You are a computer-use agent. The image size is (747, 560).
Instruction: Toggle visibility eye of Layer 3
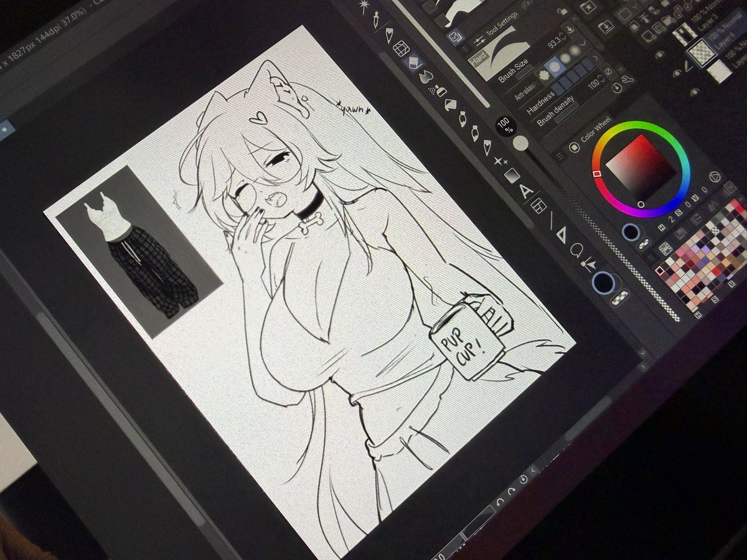tap(660, 55)
